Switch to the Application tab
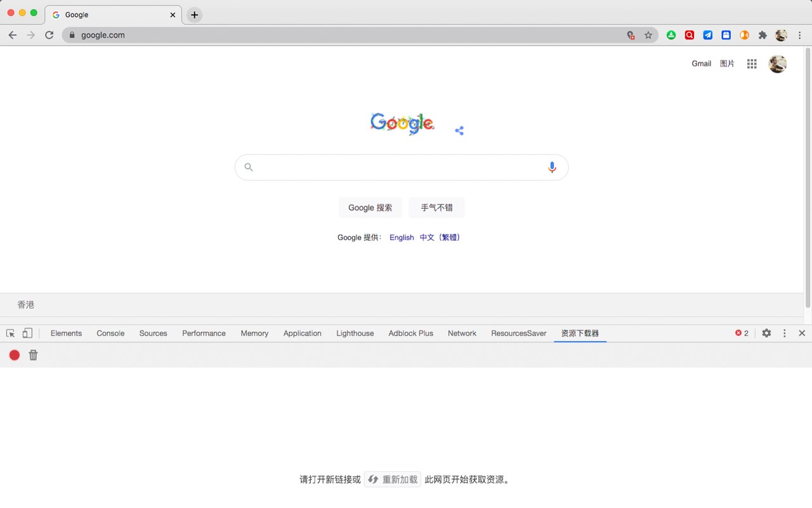This screenshot has width=812, height=508. click(303, 333)
